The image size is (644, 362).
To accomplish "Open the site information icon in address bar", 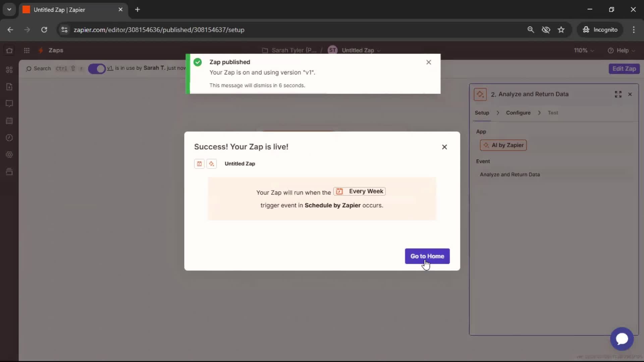I will click(x=64, y=30).
